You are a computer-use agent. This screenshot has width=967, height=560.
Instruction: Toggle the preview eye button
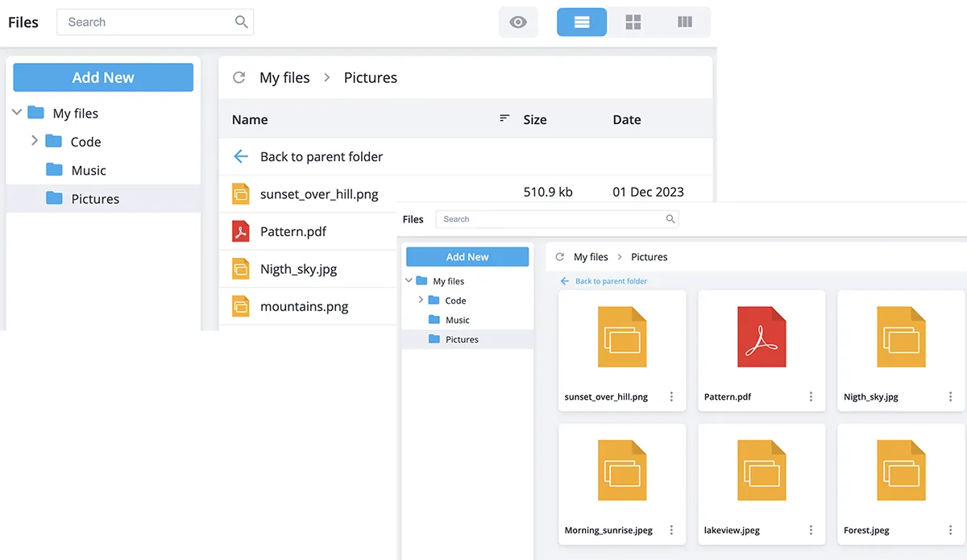[x=518, y=22]
